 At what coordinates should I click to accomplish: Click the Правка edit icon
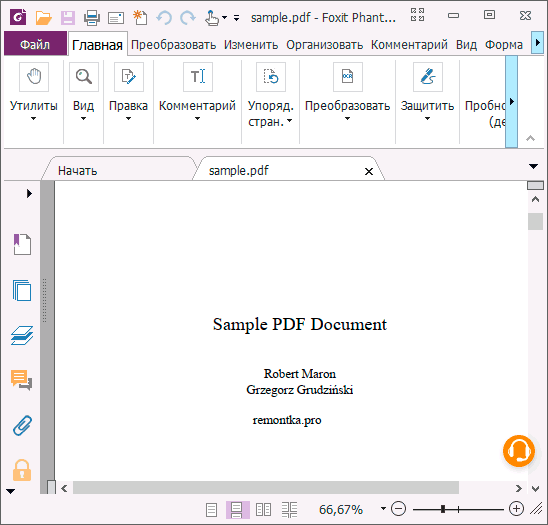pyautogui.click(x=129, y=77)
